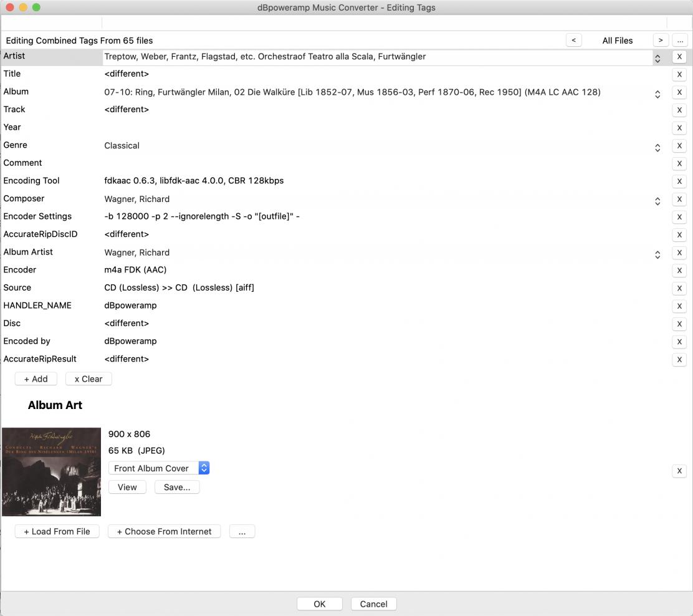Delete the Year tag using X button
This screenshot has width=693, height=616.
(679, 128)
